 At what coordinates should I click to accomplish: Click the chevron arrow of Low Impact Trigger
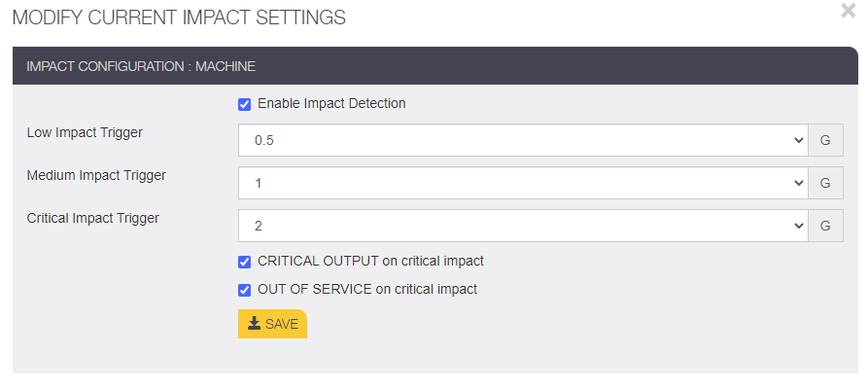799,140
